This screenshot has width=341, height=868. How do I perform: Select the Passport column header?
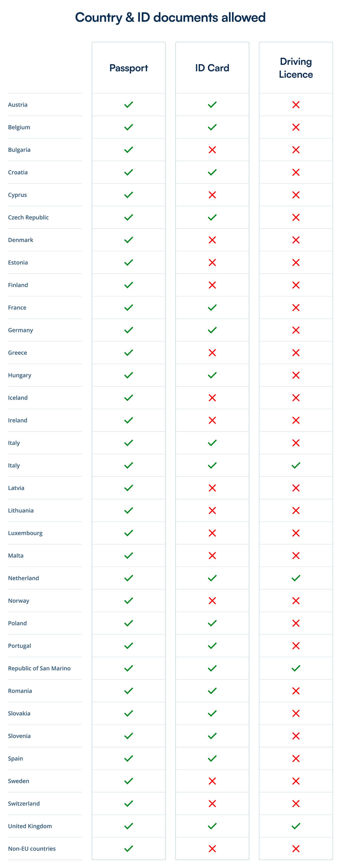pyautogui.click(x=128, y=68)
